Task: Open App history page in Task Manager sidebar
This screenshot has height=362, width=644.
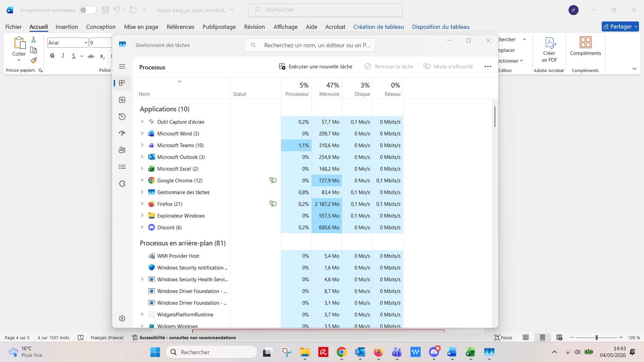Action: click(x=122, y=117)
